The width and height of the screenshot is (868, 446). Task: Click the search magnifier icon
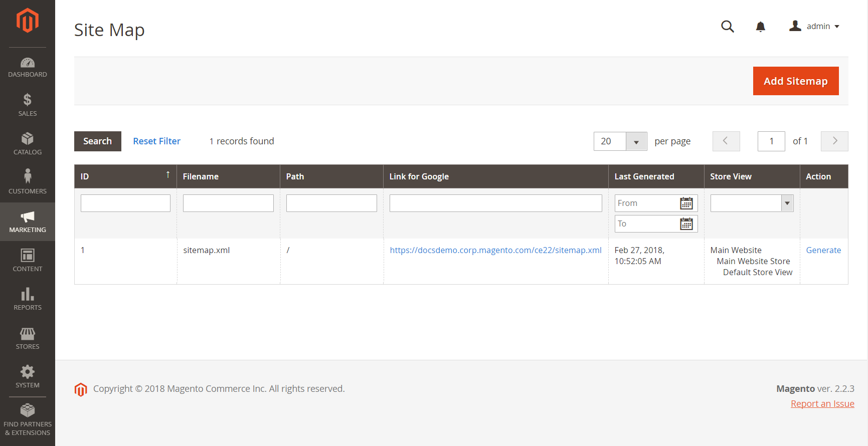point(728,27)
